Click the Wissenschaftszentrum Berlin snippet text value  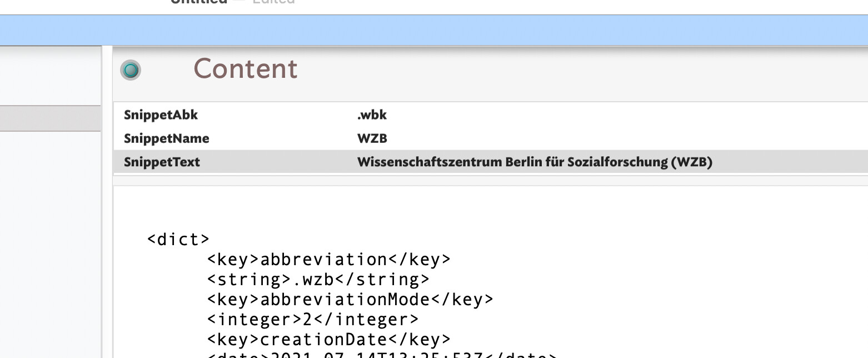[x=534, y=162]
